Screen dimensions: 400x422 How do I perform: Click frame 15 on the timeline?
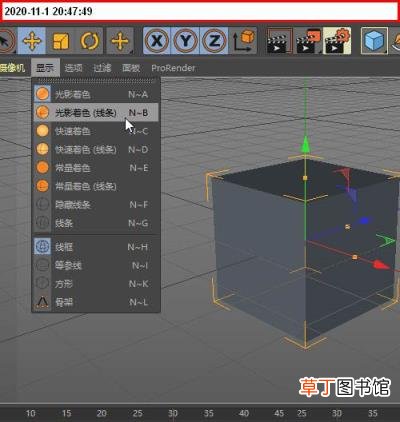(66, 413)
